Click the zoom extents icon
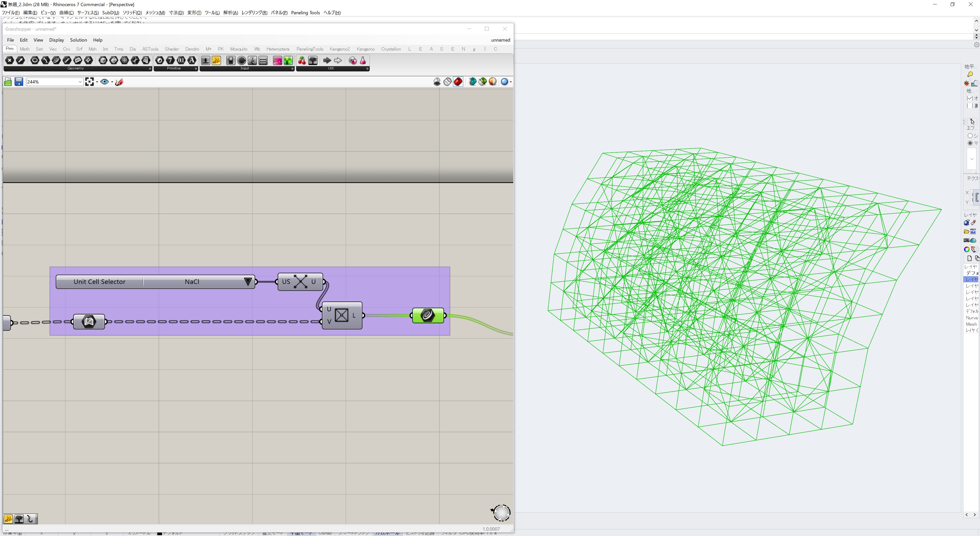980x536 pixels. pyautogui.click(x=89, y=82)
